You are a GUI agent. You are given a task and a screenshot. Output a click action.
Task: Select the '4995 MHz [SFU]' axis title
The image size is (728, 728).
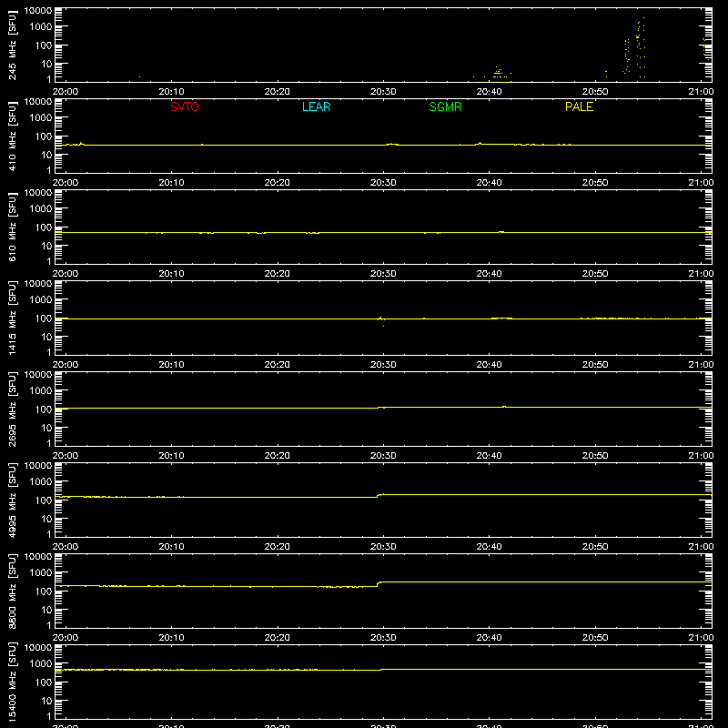tap(12, 500)
